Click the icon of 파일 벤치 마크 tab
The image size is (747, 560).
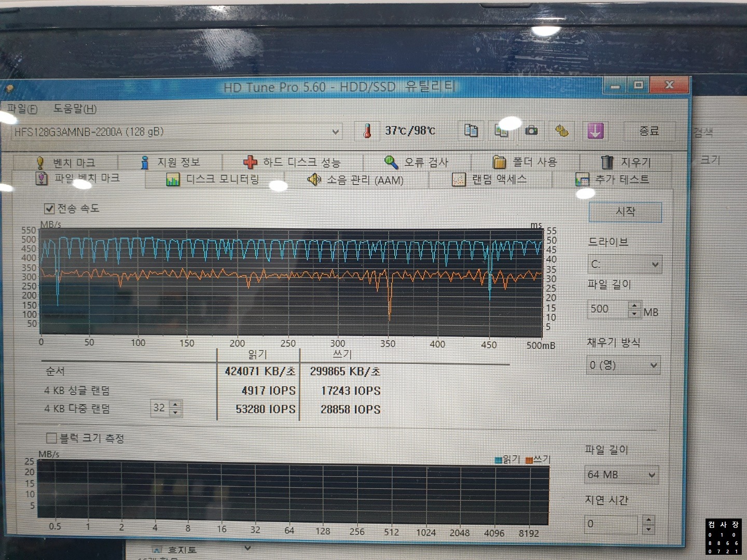41,179
